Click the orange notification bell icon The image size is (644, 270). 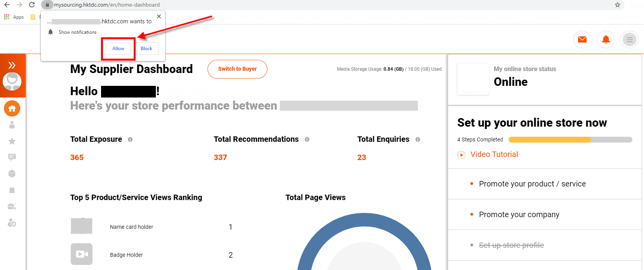(606, 39)
